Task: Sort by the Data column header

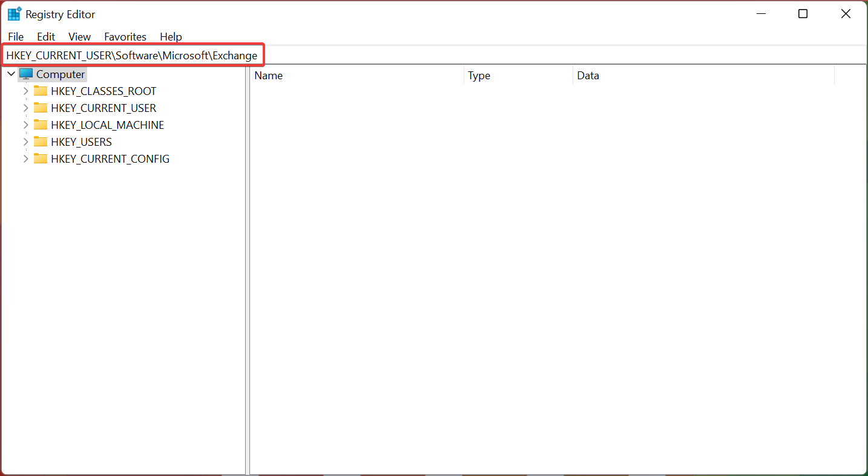Action: (703, 76)
